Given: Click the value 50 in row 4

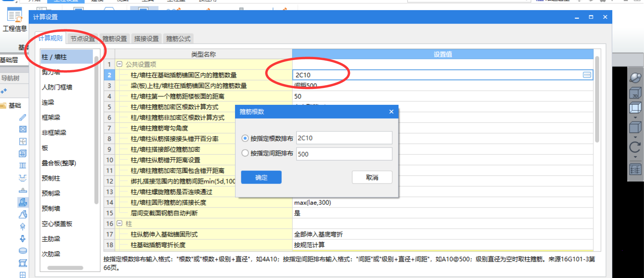Looking at the screenshot, I should pyautogui.click(x=298, y=96).
